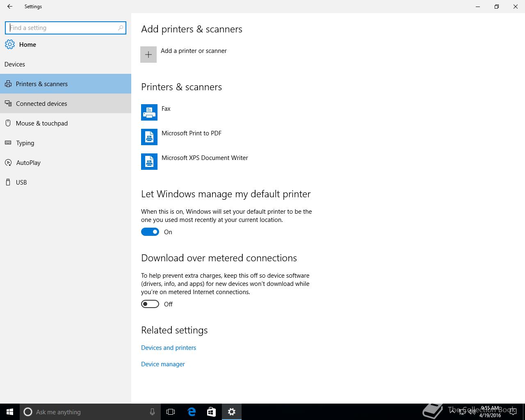Open Mouse & touchpad settings
This screenshot has height=420, width=525.
tap(66, 123)
